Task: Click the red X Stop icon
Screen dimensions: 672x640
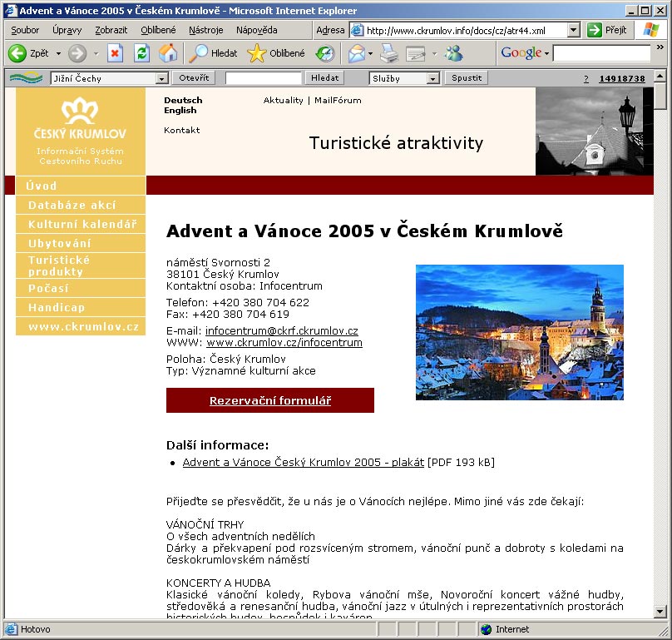Action: click(x=115, y=53)
